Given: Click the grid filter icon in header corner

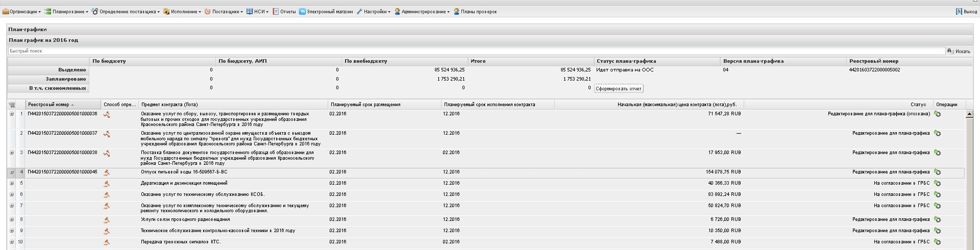Looking at the screenshot, I should coord(12,105).
